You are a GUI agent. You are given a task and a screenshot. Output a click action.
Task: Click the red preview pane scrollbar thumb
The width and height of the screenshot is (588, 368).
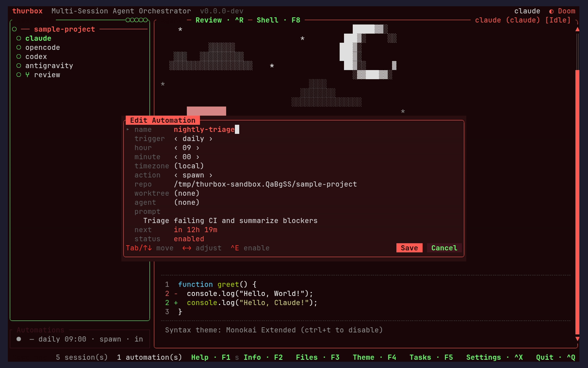click(577, 202)
